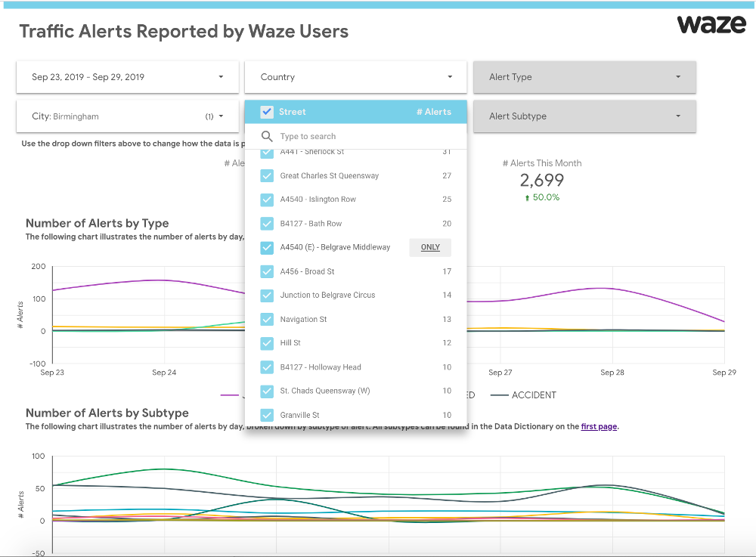Image resolution: width=756 pixels, height=557 pixels.
Task: Click the search magnifier in the Street filter
Action: tap(267, 136)
